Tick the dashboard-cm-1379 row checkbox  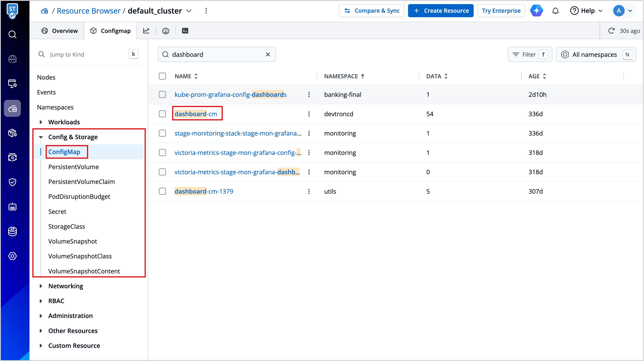point(162,191)
